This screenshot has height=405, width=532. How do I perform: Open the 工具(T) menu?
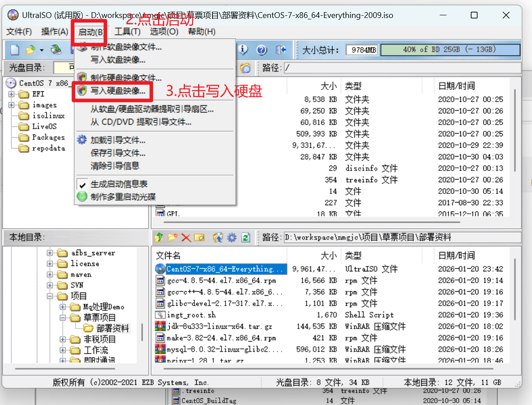pyautogui.click(x=127, y=31)
